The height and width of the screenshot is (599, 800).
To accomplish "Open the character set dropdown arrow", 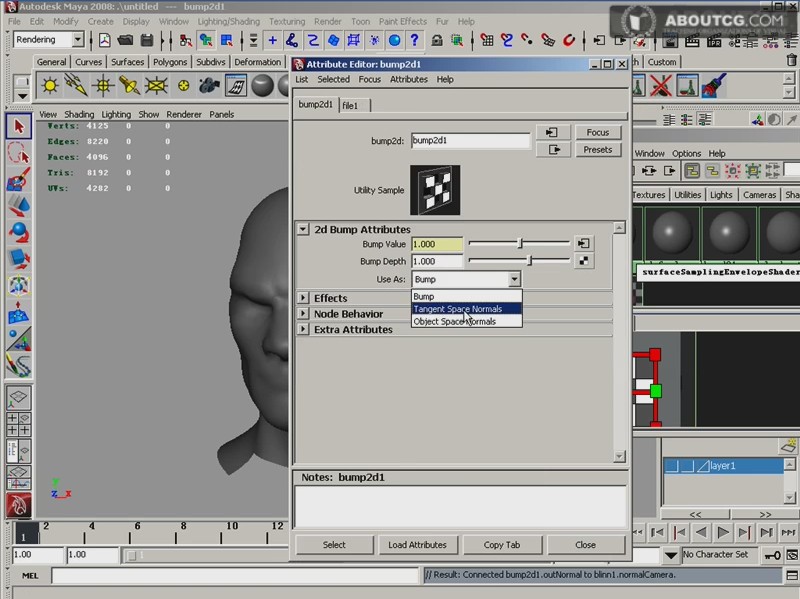I will pos(671,555).
